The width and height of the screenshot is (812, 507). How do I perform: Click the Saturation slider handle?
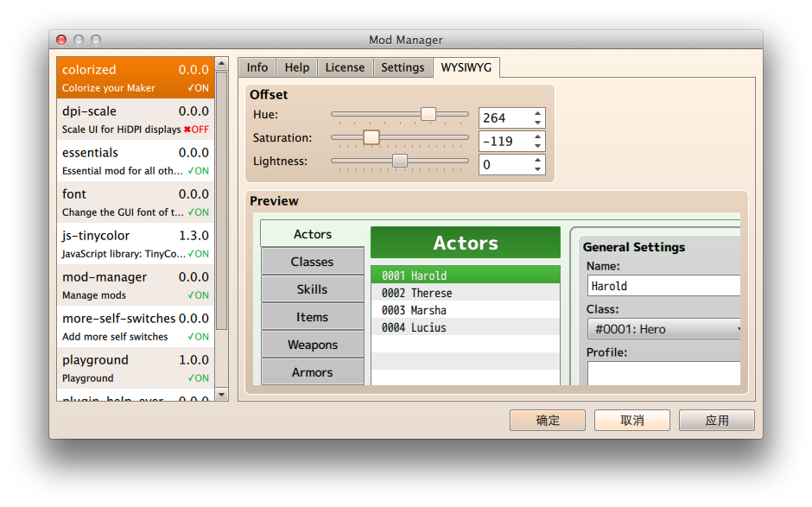pos(371,137)
